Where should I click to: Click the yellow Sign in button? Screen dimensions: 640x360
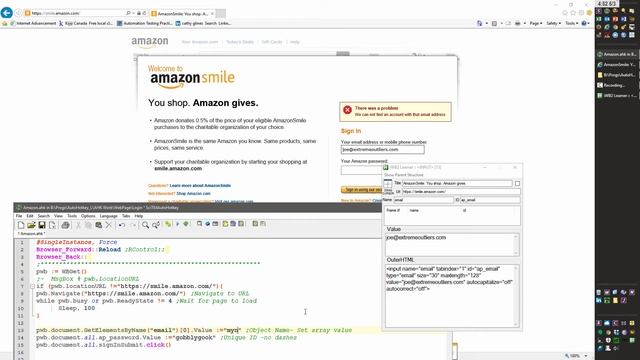point(361,189)
